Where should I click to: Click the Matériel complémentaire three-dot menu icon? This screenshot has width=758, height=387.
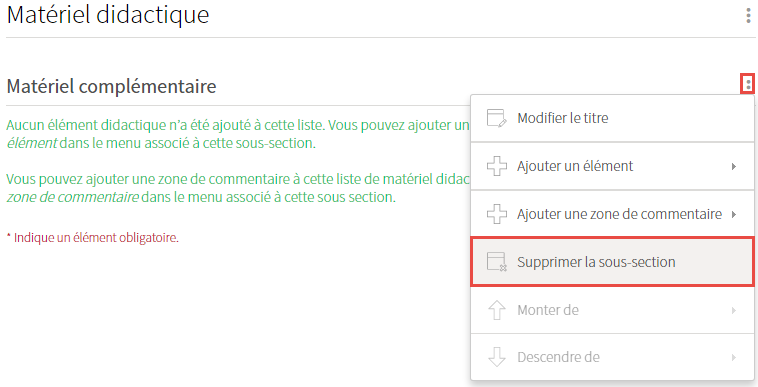tap(748, 85)
